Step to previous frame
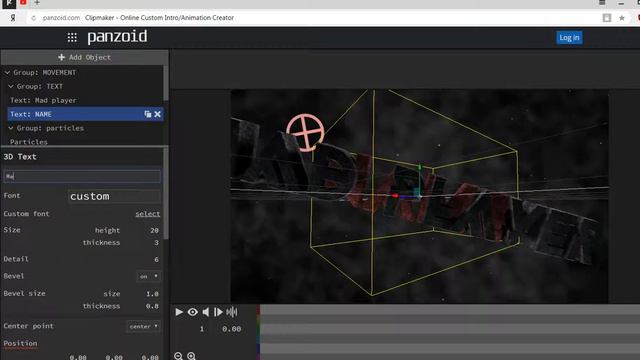The image size is (640, 360). coord(206,312)
